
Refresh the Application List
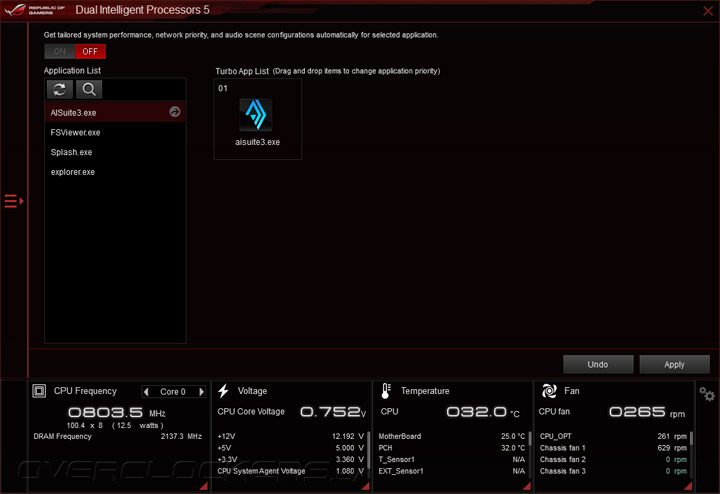coord(60,90)
